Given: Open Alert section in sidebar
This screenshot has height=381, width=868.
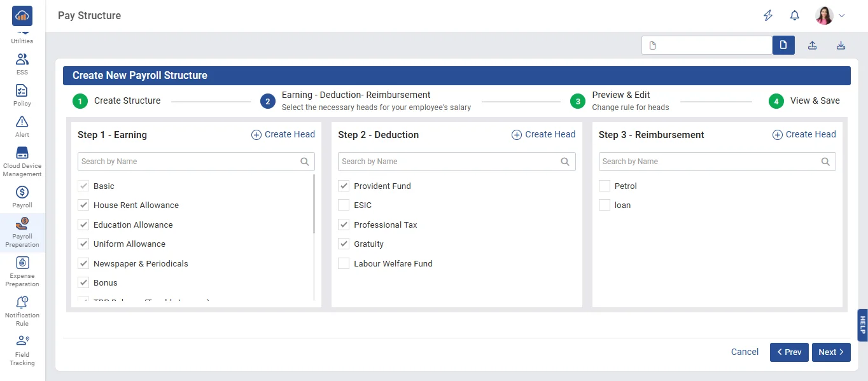Looking at the screenshot, I should [x=22, y=126].
